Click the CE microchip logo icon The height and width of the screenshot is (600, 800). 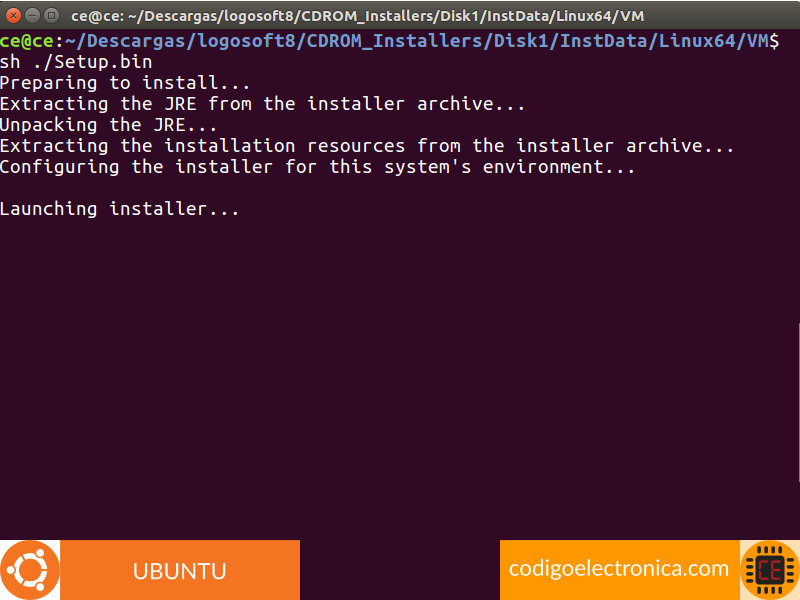(770, 570)
